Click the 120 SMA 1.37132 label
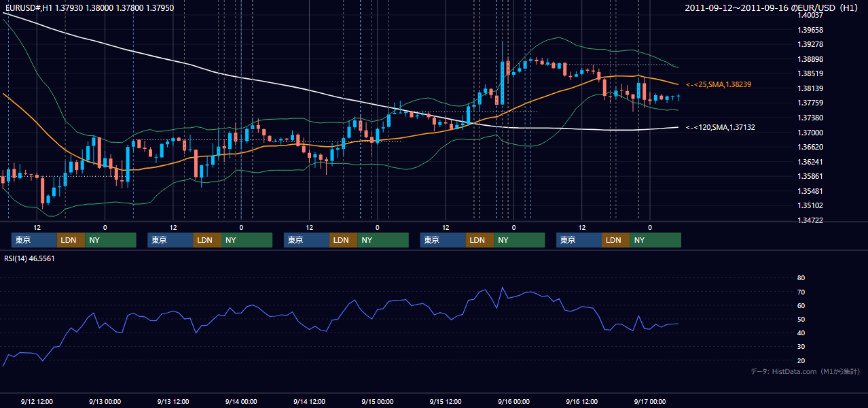The image size is (868, 408). (x=720, y=127)
